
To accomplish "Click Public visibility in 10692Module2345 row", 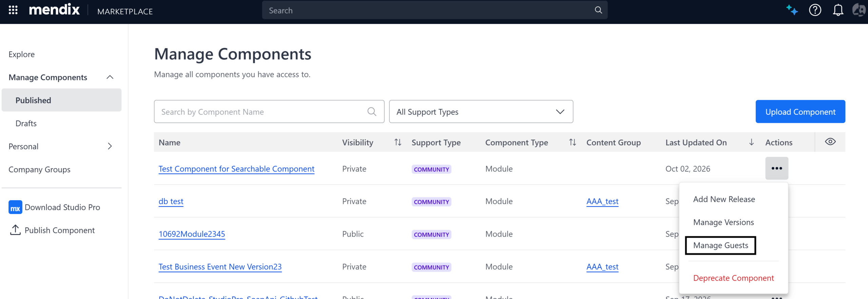I will (x=353, y=234).
